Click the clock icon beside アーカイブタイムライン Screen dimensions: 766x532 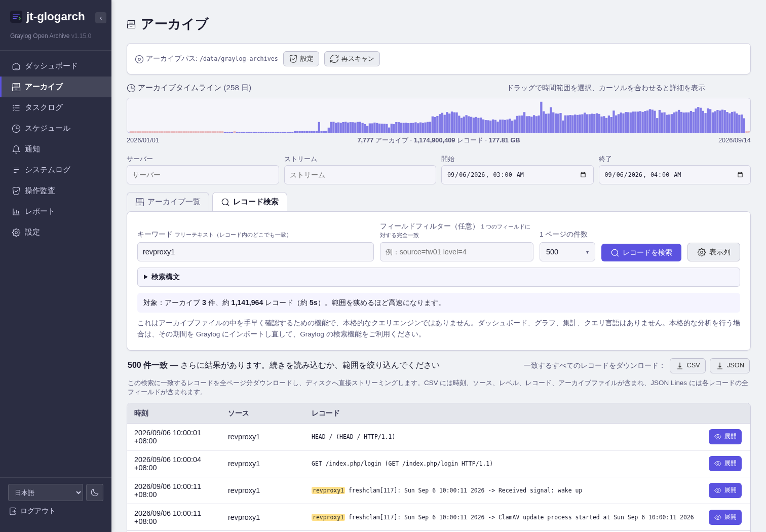coord(131,88)
